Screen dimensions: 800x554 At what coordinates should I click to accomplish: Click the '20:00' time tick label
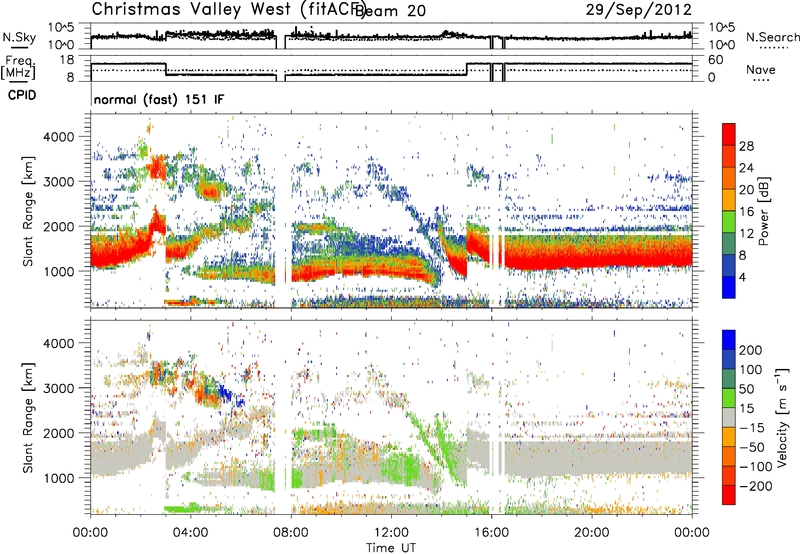click(592, 532)
